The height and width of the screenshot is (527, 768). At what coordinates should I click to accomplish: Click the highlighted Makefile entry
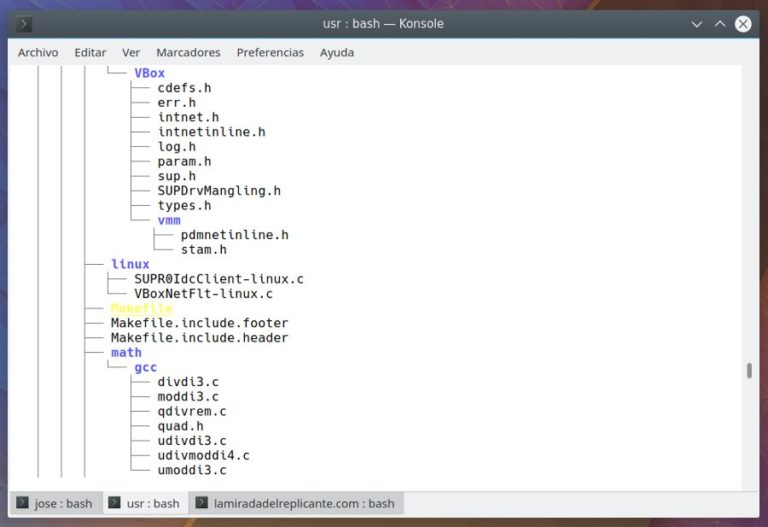(x=142, y=309)
